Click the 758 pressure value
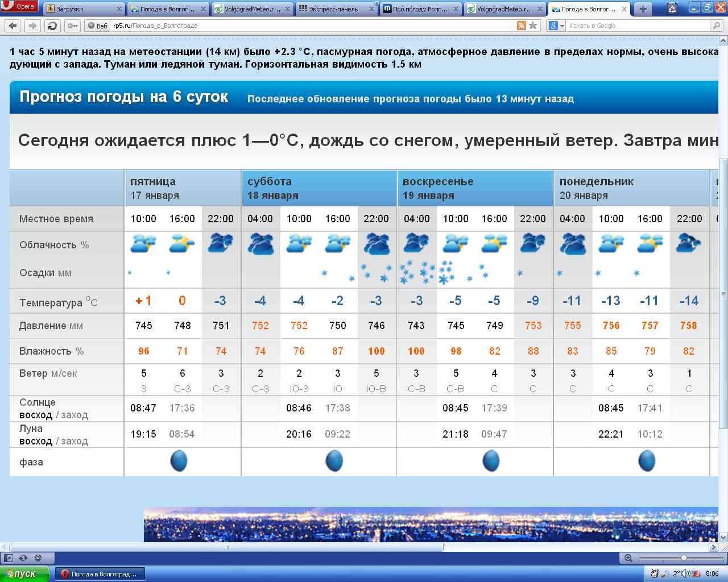Image resolution: width=728 pixels, height=582 pixels. point(689,326)
